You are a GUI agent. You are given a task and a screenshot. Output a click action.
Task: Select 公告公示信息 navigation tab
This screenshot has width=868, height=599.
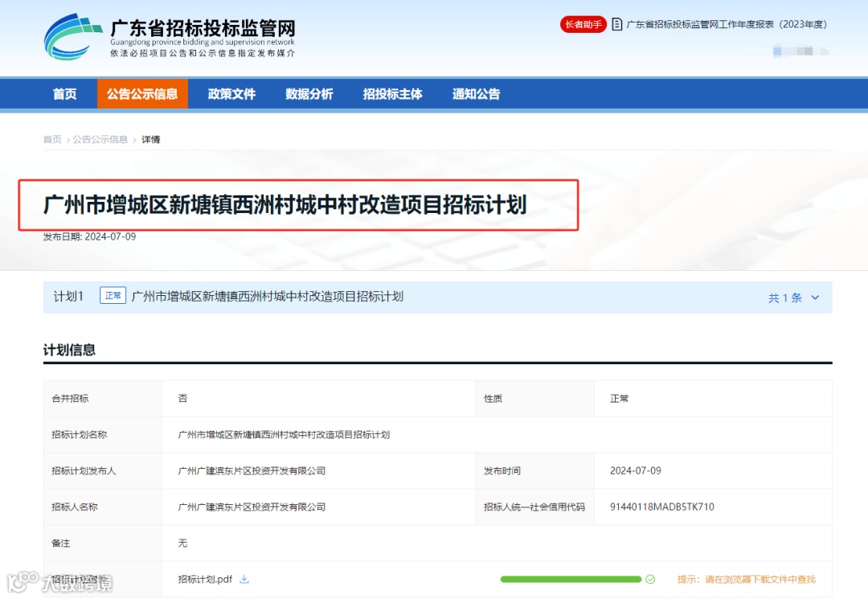tap(142, 94)
